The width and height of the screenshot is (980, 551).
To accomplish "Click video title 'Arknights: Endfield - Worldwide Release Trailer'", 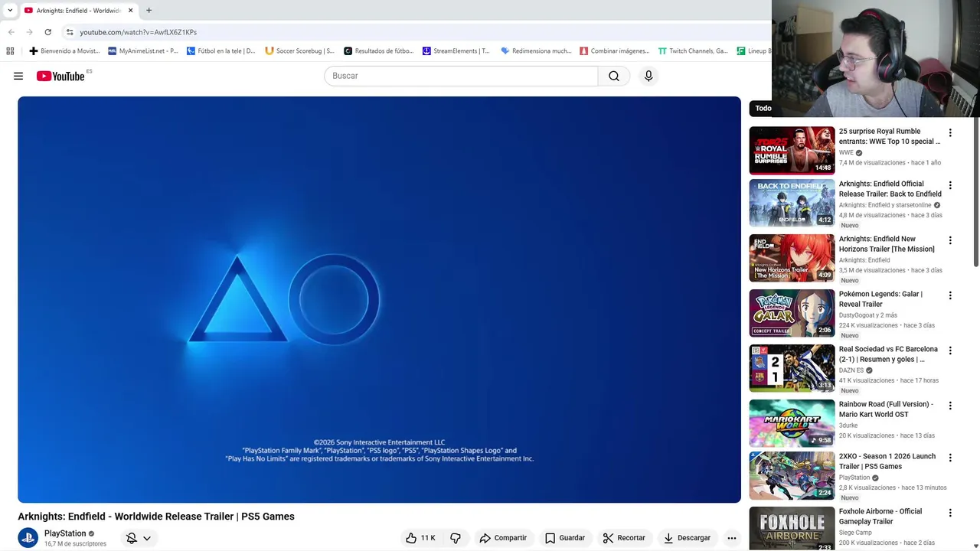I will click(x=156, y=517).
